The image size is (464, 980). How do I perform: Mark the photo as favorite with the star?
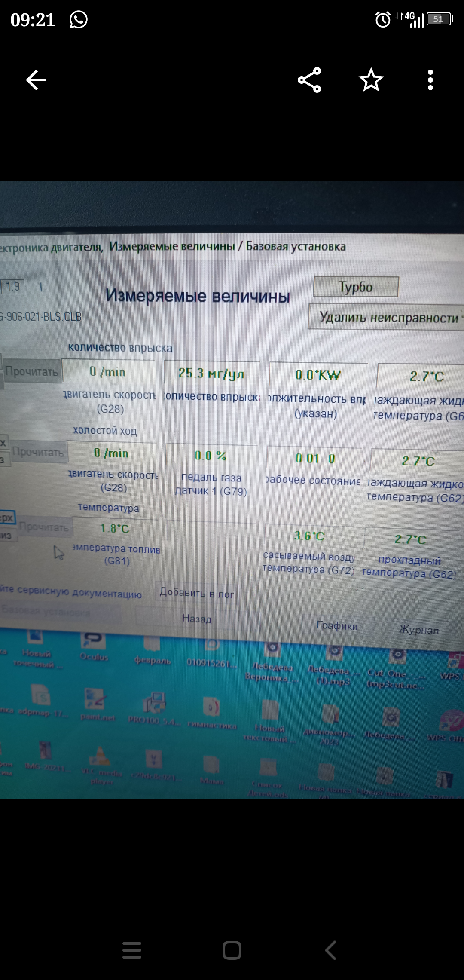click(371, 80)
